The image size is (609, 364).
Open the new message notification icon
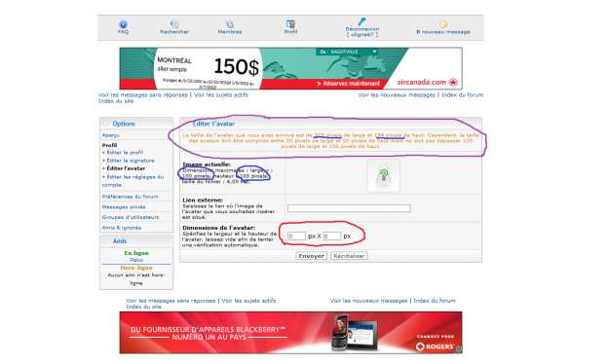click(443, 24)
